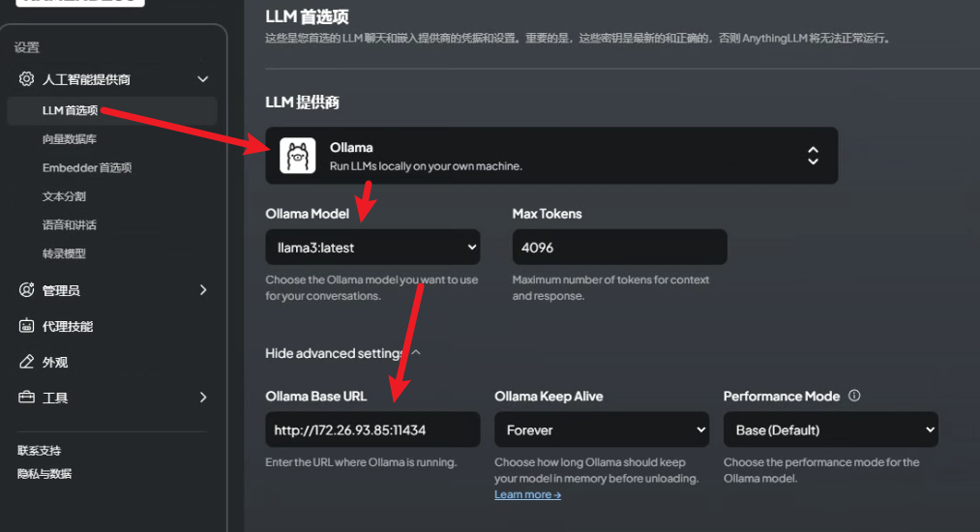The width and height of the screenshot is (980, 532).
Task: Open 外观 menu item
Action: [x=55, y=362]
